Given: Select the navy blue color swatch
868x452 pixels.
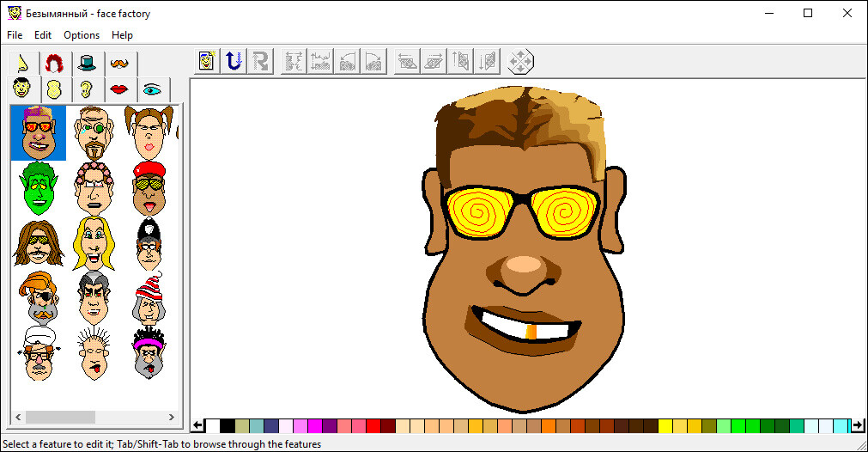Looking at the screenshot, I should tap(271, 425).
